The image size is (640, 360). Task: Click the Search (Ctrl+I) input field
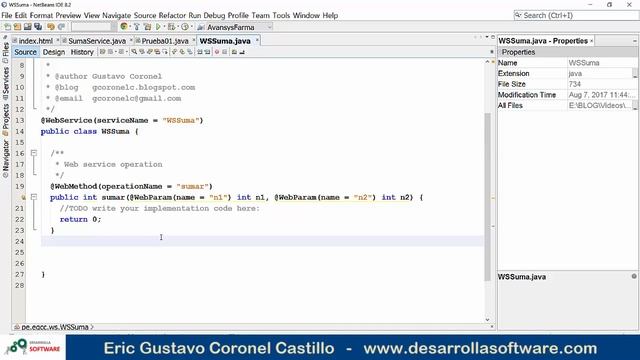tap(576, 16)
